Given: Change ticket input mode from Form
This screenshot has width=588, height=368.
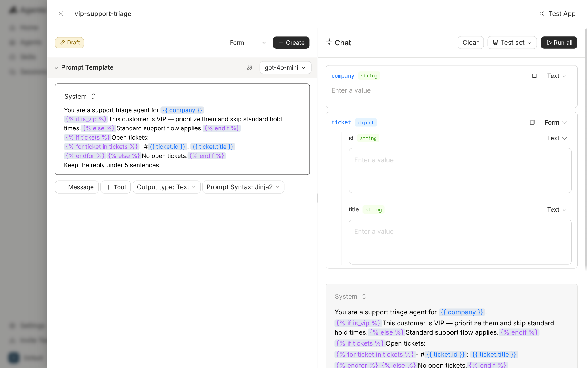Looking at the screenshot, I should tap(556, 122).
